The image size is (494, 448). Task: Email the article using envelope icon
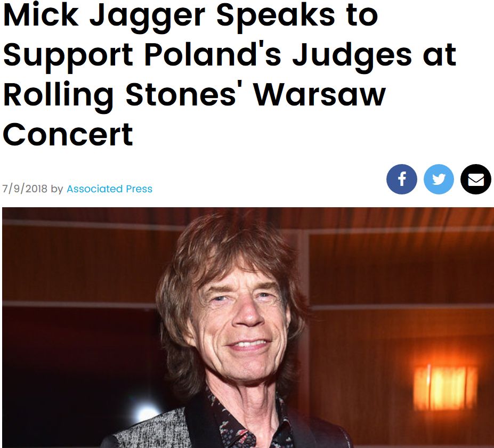pyautogui.click(x=476, y=179)
